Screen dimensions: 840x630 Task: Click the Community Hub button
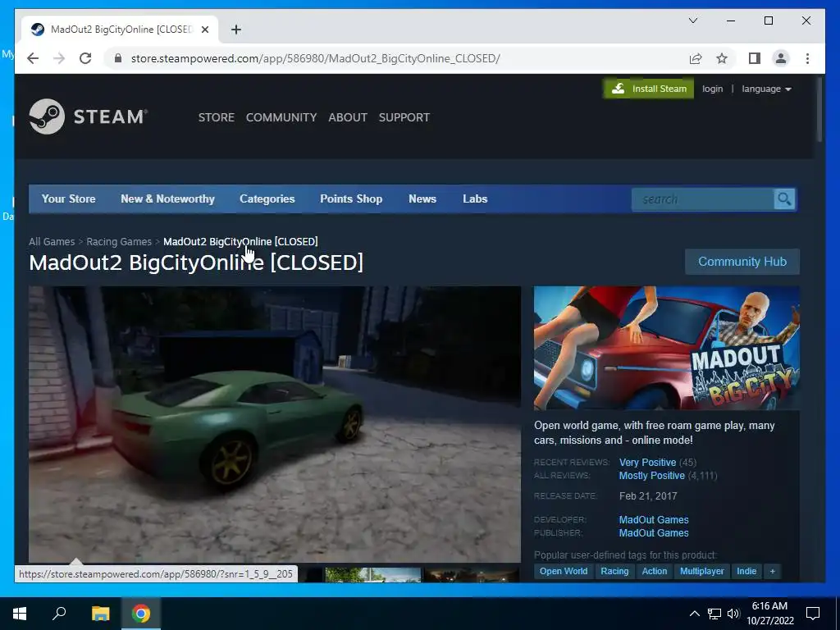click(742, 262)
